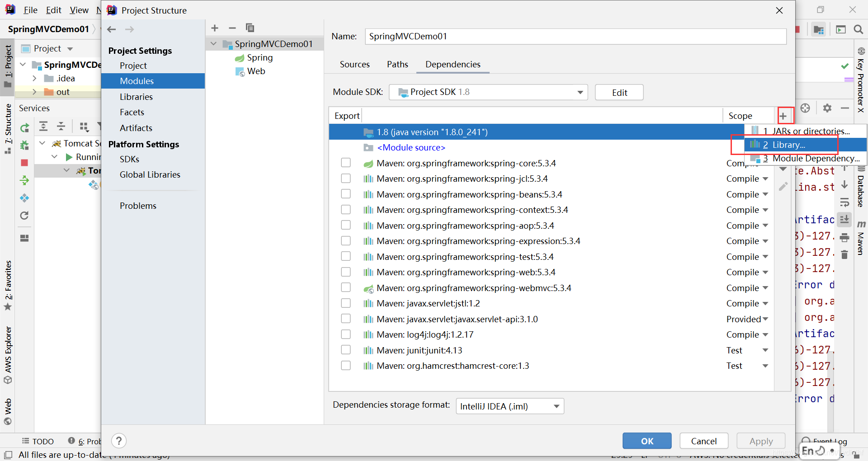Check export for spring-beans:5.3.4
The height and width of the screenshot is (461, 868).
(346, 194)
